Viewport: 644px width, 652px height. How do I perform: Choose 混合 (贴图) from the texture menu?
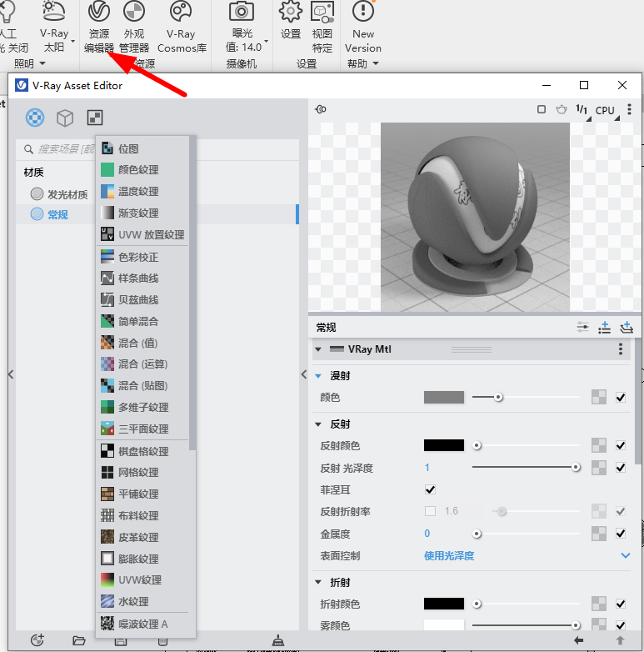tap(142, 385)
